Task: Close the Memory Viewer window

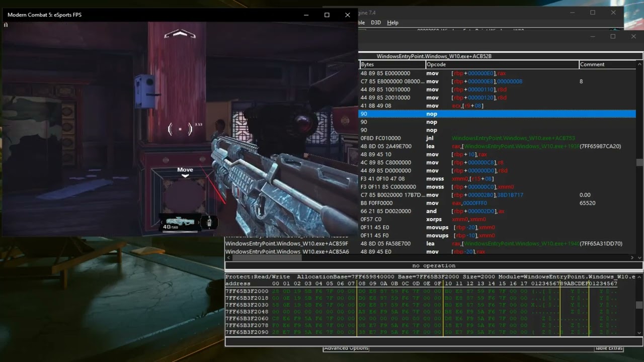Action: (x=633, y=36)
